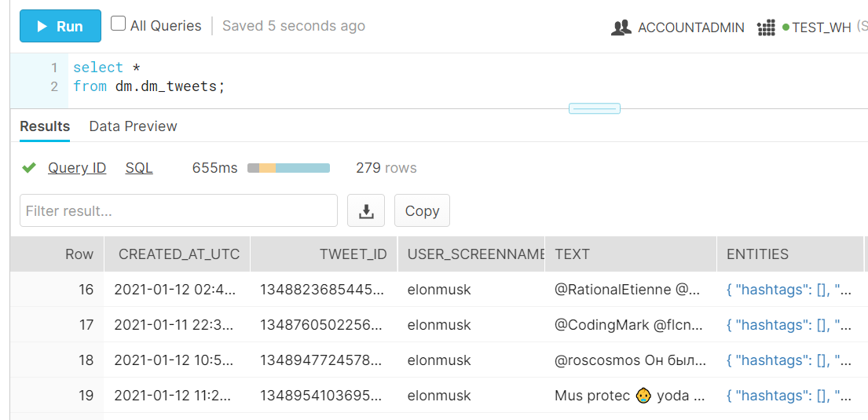Open the TEST_WH warehouse selector
Screen dimensions: 868x420
click(821, 27)
